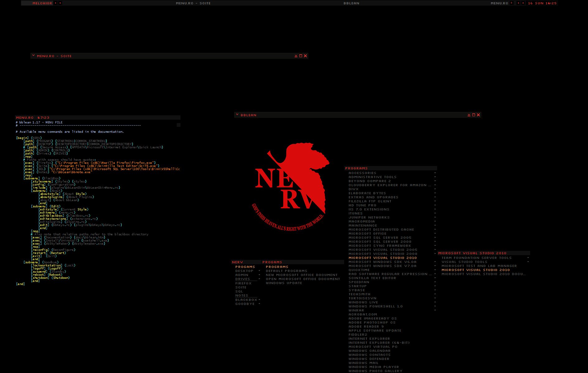The height and width of the screenshot is (373, 588).
Task: Open SCINTILLA TEXT EDITOR folder
Action: click(x=372, y=278)
